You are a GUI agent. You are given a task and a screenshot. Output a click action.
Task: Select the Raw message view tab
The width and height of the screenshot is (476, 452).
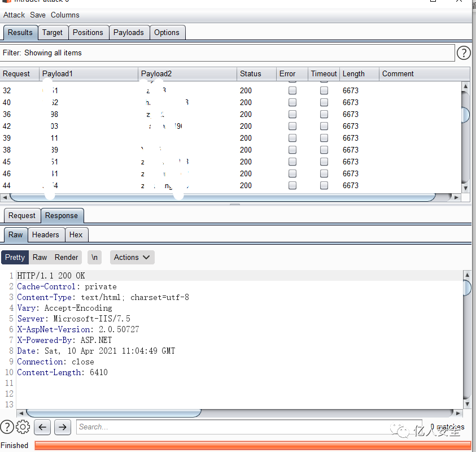point(16,235)
